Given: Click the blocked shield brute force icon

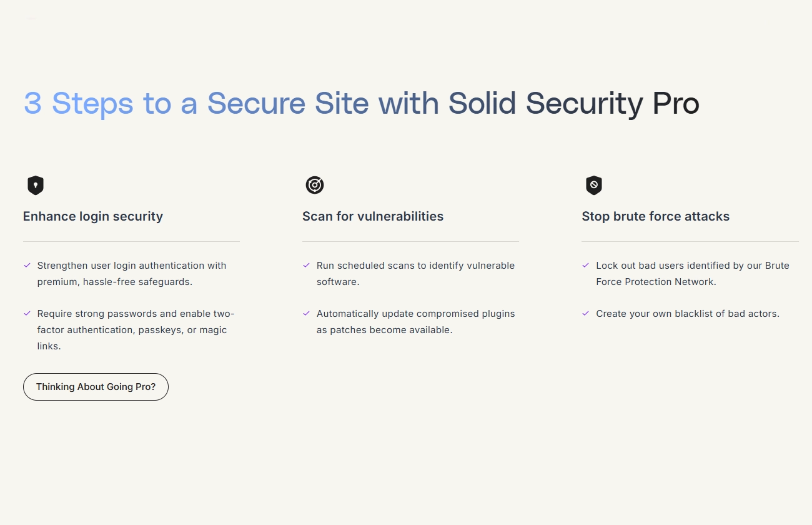Looking at the screenshot, I should (x=594, y=185).
